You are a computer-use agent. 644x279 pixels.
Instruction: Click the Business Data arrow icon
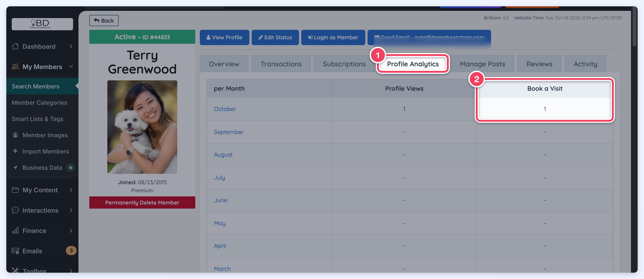(15, 167)
